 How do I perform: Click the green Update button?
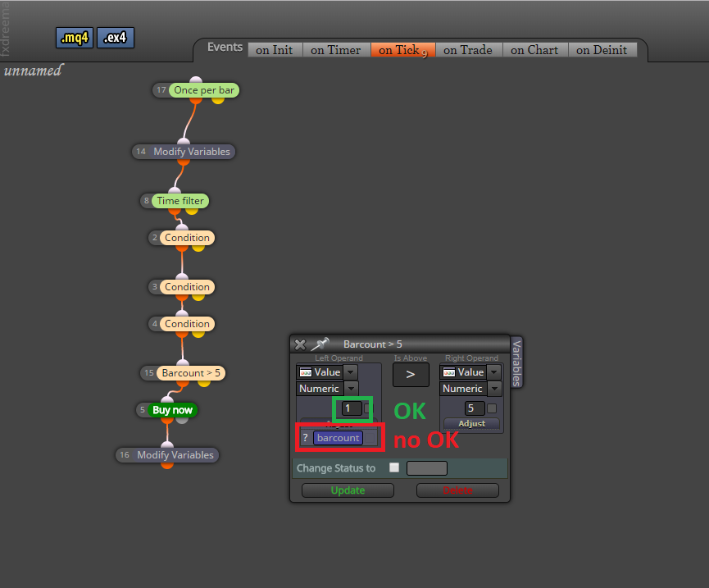pyautogui.click(x=348, y=490)
